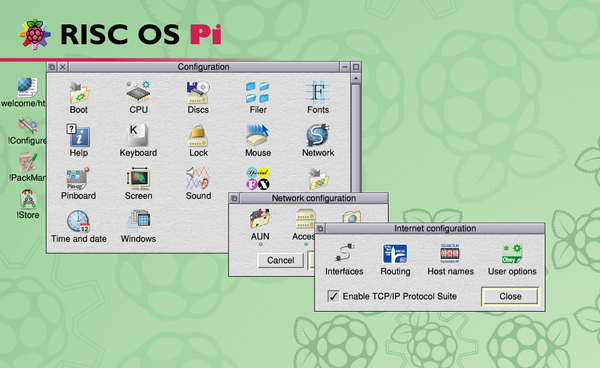Click the Close button in Internet configuration
Image resolution: width=600 pixels, height=368 pixels.
click(x=510, y=296)
